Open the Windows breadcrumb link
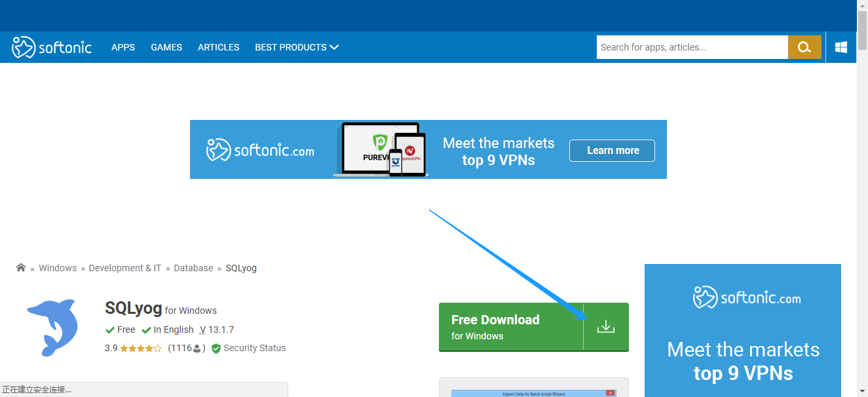868x397 pixels. pos(58,268)
